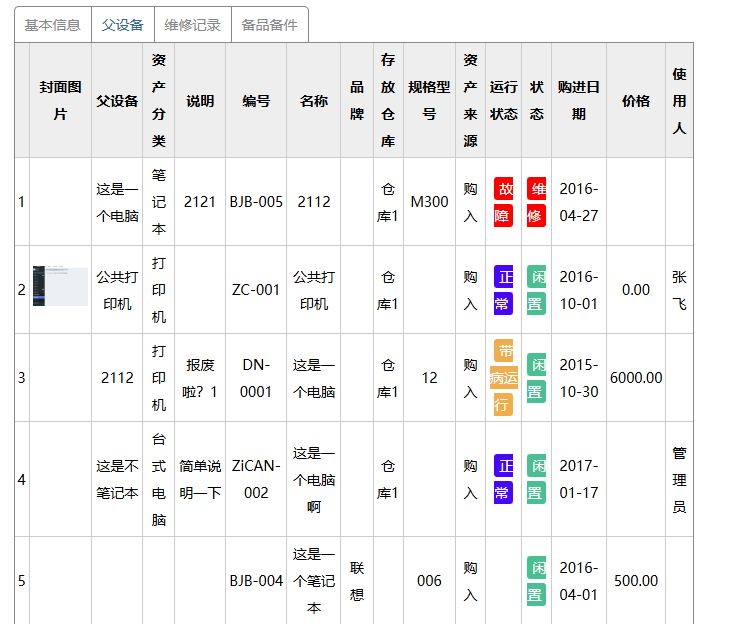Image resolution: width=731 pixels, height=624 pixels.
Task: Select the 维修记录 tab
Action: coord(192,25)
